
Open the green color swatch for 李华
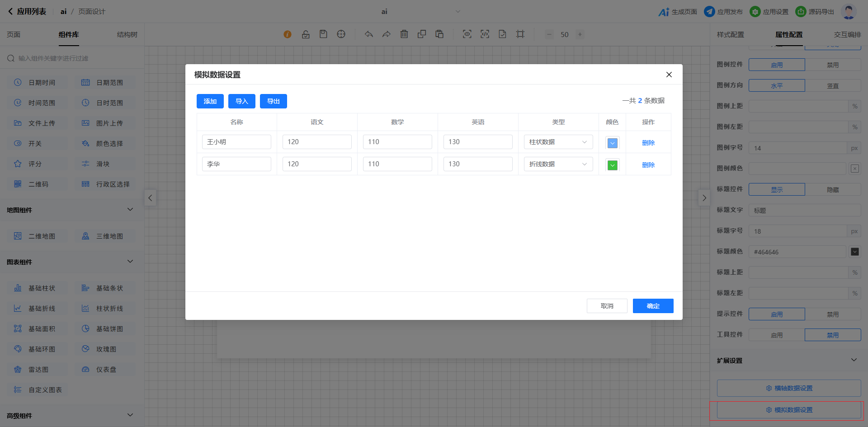pyautogui.click(x=613, y=165)
